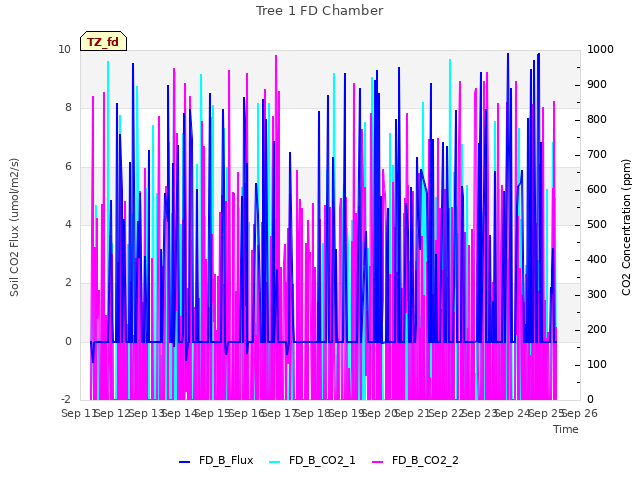Click the magenta FD_B_CO2_2 legend swatch
This screenshot has height=480, width=640.
coord(378,462)
